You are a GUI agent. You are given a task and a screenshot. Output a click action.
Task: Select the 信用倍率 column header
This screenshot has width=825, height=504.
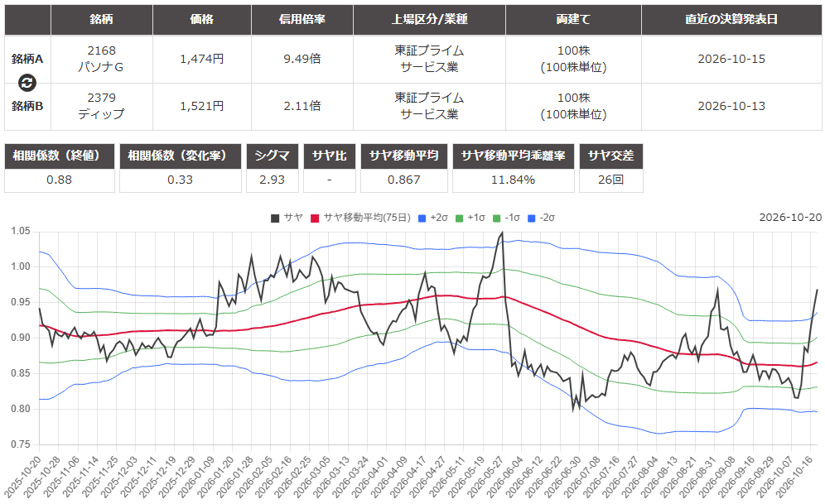[x=302, y=19]
